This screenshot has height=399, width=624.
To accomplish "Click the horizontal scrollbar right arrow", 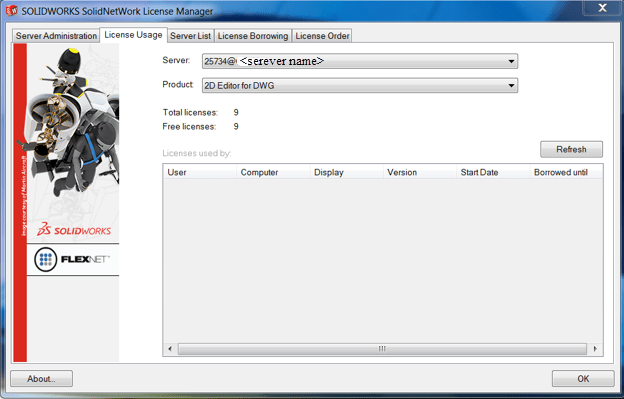I will [595, 349].
